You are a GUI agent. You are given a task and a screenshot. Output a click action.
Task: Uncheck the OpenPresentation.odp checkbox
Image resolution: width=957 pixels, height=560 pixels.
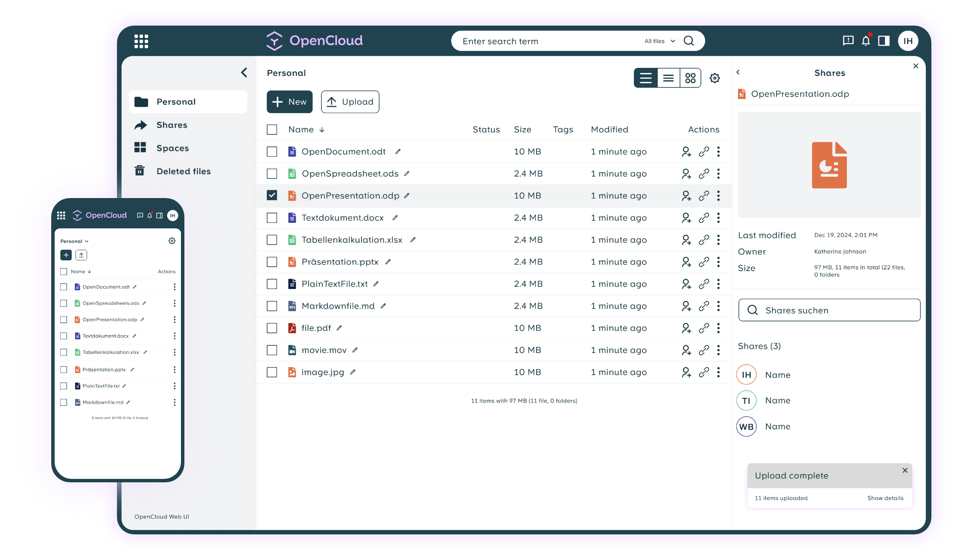pyautogui.click(x=272, y=195)
